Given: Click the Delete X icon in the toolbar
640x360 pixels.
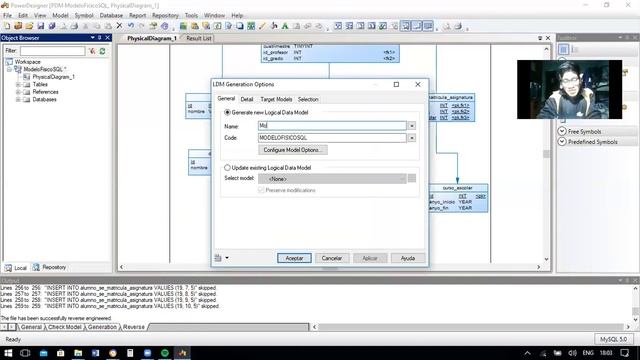Looking at the screenshot, I should tap(119, 26).
